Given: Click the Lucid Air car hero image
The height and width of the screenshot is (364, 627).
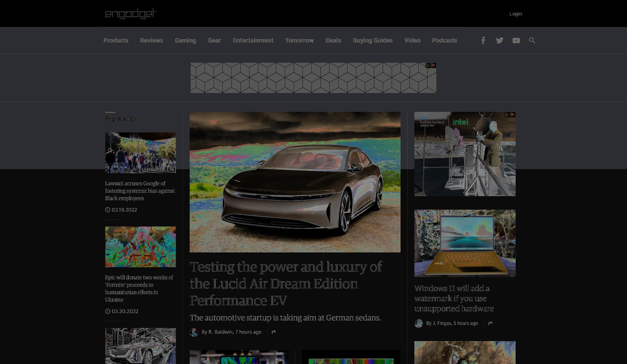Looking at the screenshot, I should tap(295, 182).
